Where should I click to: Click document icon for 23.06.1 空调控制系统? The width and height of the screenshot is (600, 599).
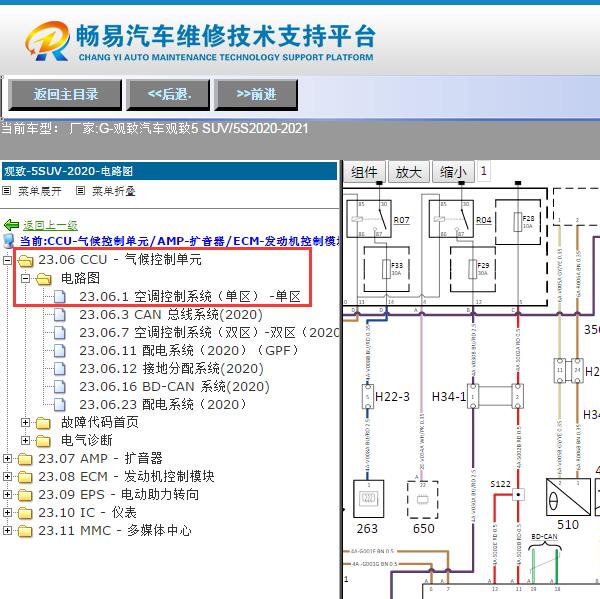pos(60,297)
